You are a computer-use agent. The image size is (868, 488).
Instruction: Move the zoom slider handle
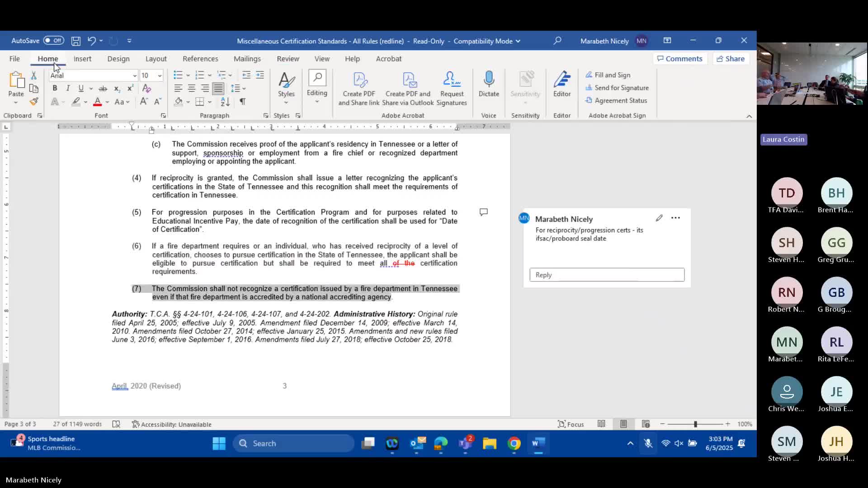pyautogui.click(x=695, y=424)
